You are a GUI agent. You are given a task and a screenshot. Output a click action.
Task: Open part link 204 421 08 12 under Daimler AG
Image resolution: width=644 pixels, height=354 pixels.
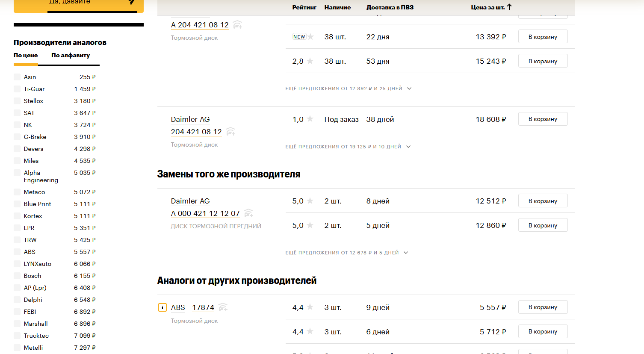click(x=196, y=132)
